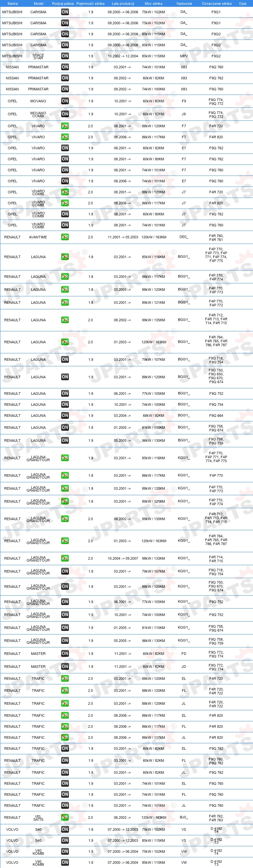253x868 pixels.
Task: Click ON icon in Renault Laguna 68kW/92KM row
Action: click(x=65, y=416)
